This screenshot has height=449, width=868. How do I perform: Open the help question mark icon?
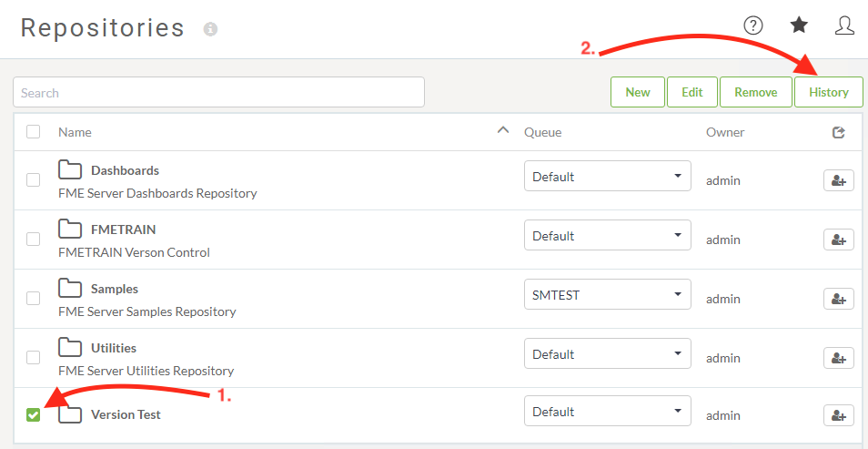point(752,26)
